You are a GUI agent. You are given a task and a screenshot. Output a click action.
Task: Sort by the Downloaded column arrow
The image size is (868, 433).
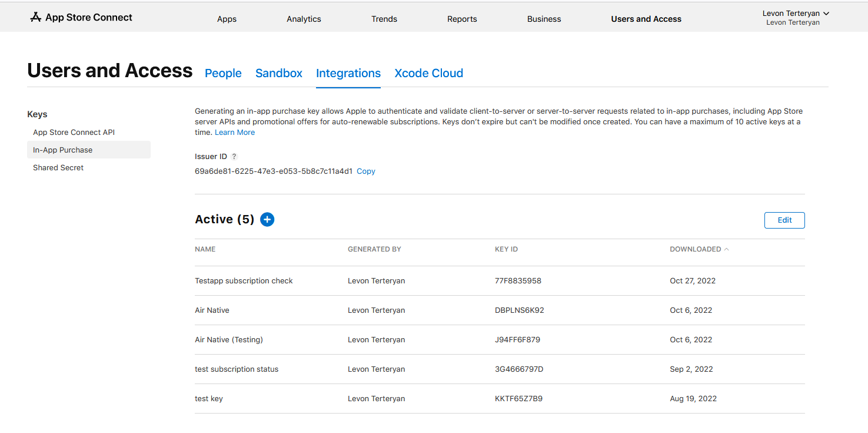(x=726, y=249)
